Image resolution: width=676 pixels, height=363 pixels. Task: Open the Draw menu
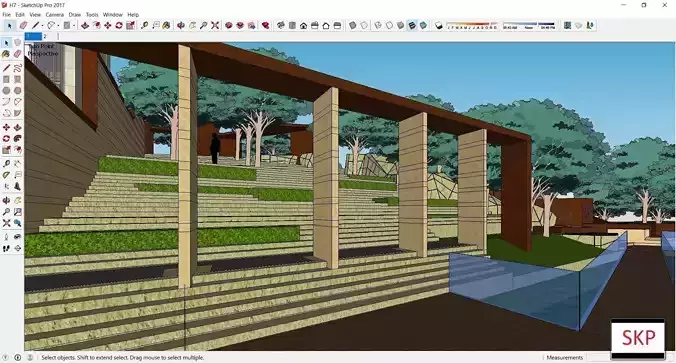pos(75,14)
